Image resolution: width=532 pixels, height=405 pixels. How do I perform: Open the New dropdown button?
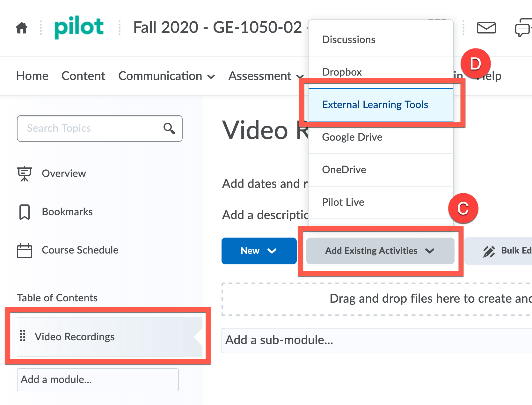pyautogui.click(x=259, y=251)
